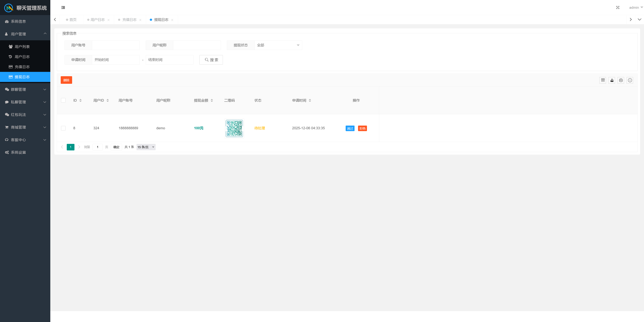Close the 充值日志 tab
The image size is (644, 322).
140,20
